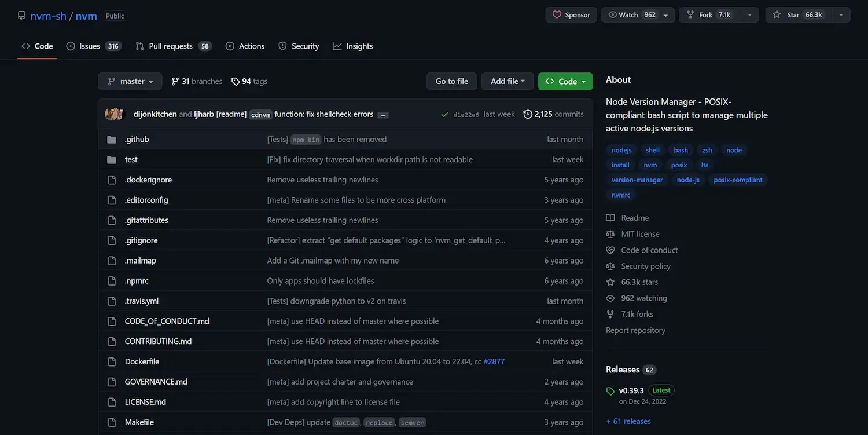Viewport: 868px width, 435px height.
Task: Expand the Fork options dropdown arrow
Action: pyautogui.click(x=749, y=15)
